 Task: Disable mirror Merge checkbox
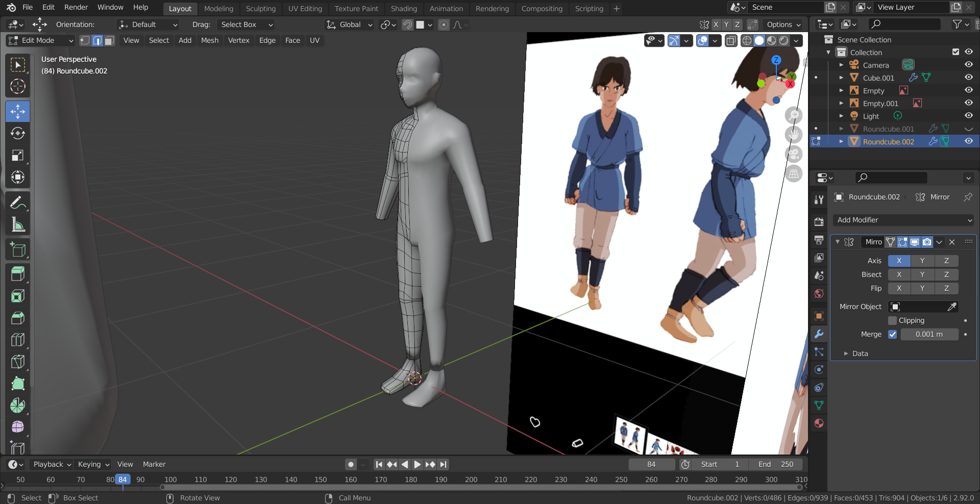point(892,334)
